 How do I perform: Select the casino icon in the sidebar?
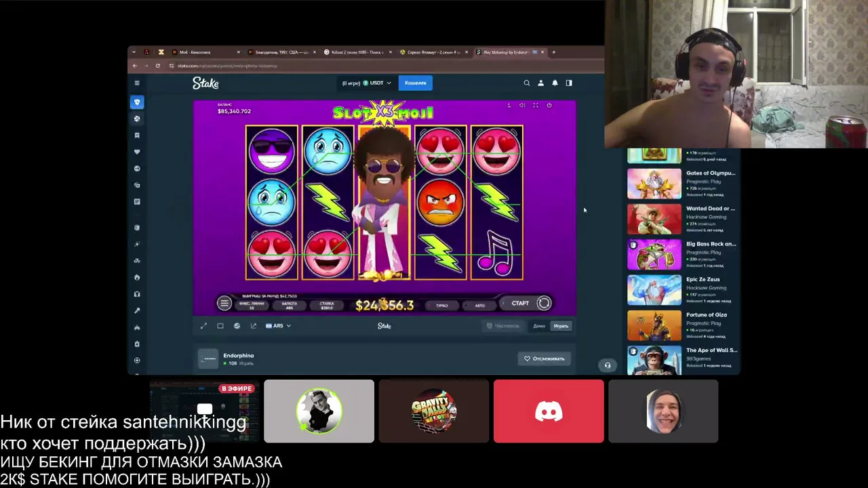(137, 102)
